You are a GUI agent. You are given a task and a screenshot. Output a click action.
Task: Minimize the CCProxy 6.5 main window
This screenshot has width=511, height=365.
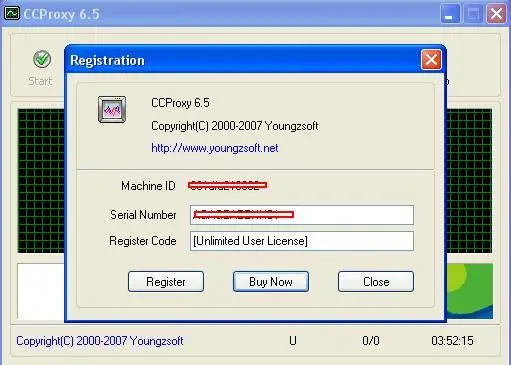pyautogui.click(x=449, y=14)
